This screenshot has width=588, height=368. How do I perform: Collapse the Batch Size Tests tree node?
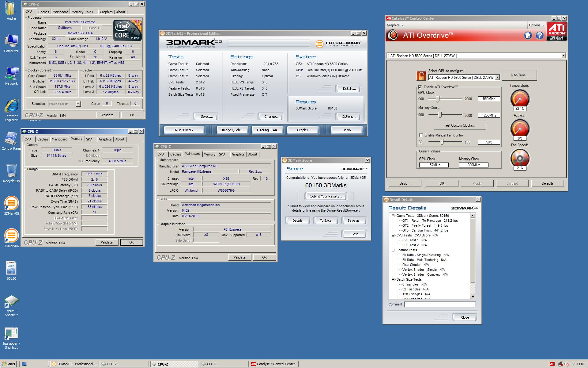(x=393, y=279)
